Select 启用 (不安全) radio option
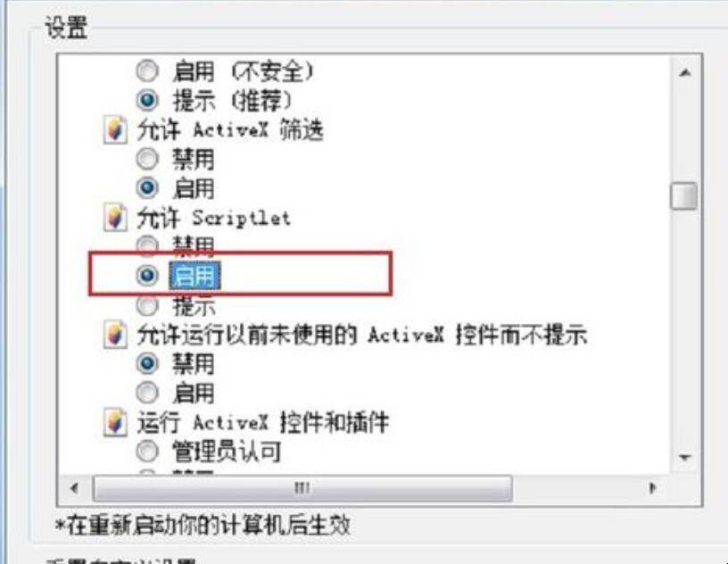This screenshot has width=728, height=564. tap(147, 71)
